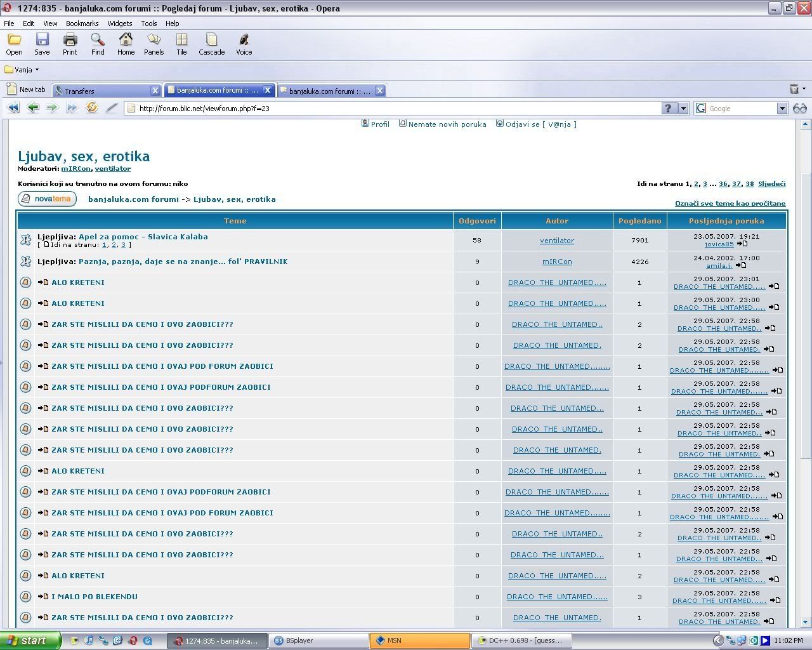Close the Transfers tab
Viewport: 812px width, 650px height.
pos(155,91)
